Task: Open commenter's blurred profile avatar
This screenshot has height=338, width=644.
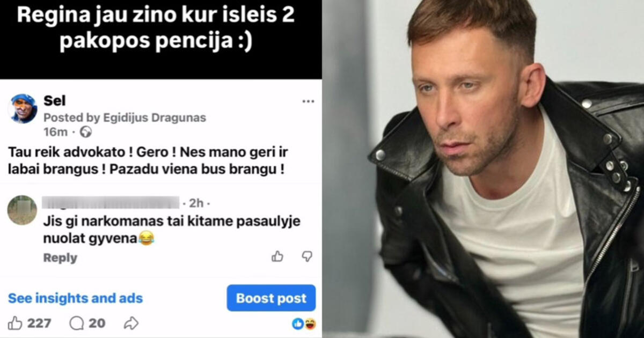Action: click(23, 210)
